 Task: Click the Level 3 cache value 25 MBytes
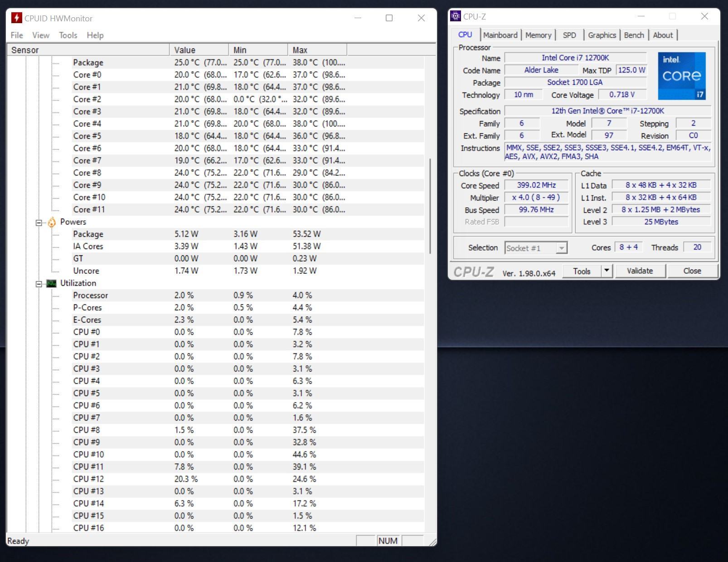click(661, 222)
